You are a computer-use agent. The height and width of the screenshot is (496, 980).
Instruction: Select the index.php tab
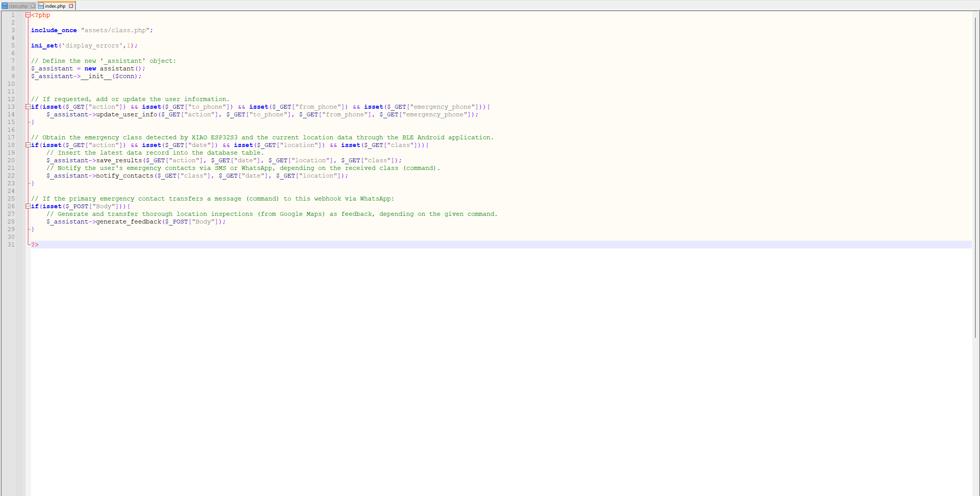coord(56,6)
